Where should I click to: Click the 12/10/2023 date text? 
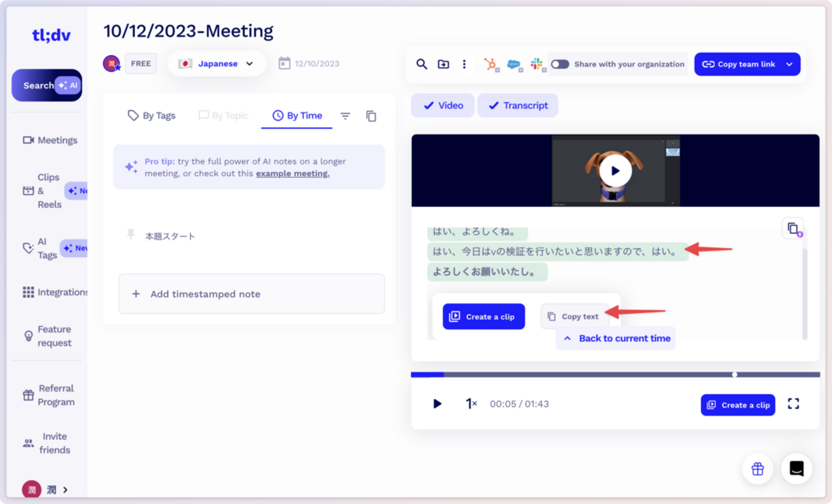(317, 64)
